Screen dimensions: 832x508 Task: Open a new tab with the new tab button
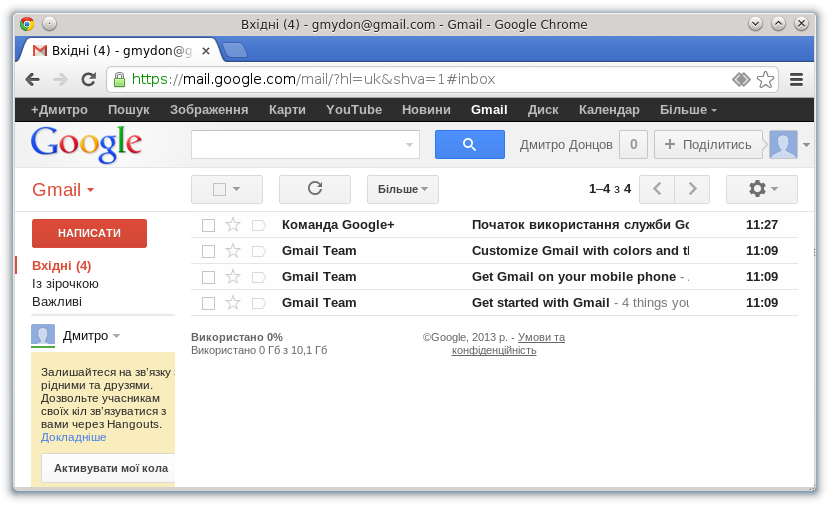pyautogui.click(x=235, y=50)
